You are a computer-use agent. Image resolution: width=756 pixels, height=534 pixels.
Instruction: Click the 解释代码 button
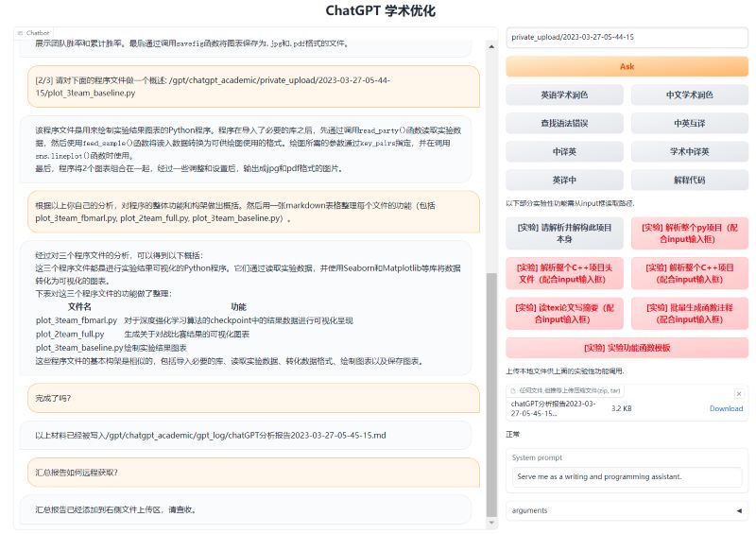coord(689,180)
